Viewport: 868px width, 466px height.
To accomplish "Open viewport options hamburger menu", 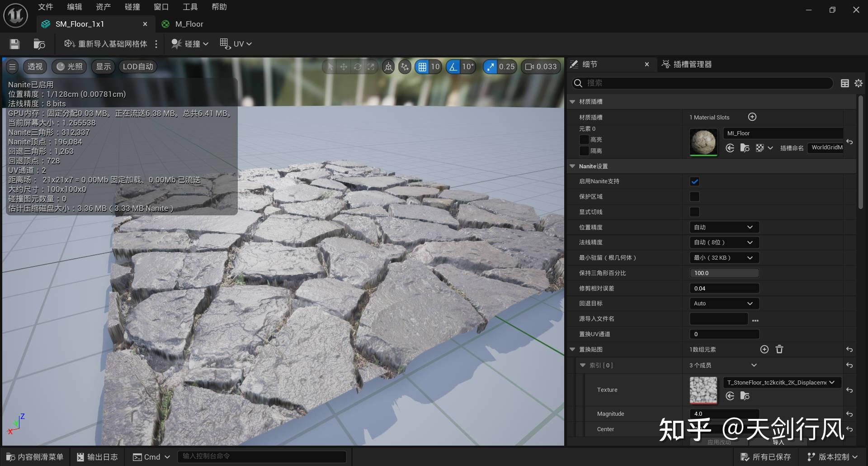I will pyautogui.click(x=12, y=67).
